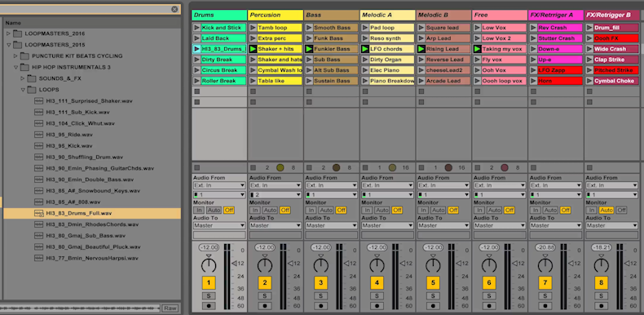This screenshot has width=644, height=315.
Task: Click volume value -18.21 on track 8
Action: tap(602, 247)
